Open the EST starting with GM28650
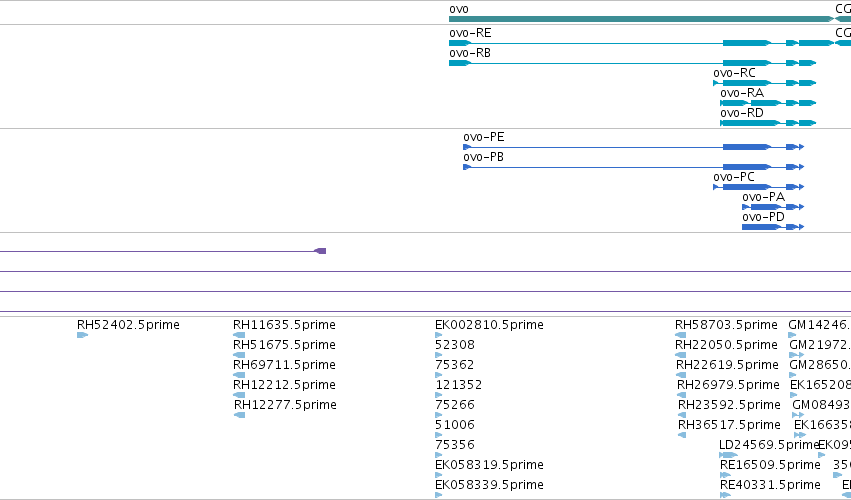The height and width of the screenshot is (500, 851). point(820,365)
